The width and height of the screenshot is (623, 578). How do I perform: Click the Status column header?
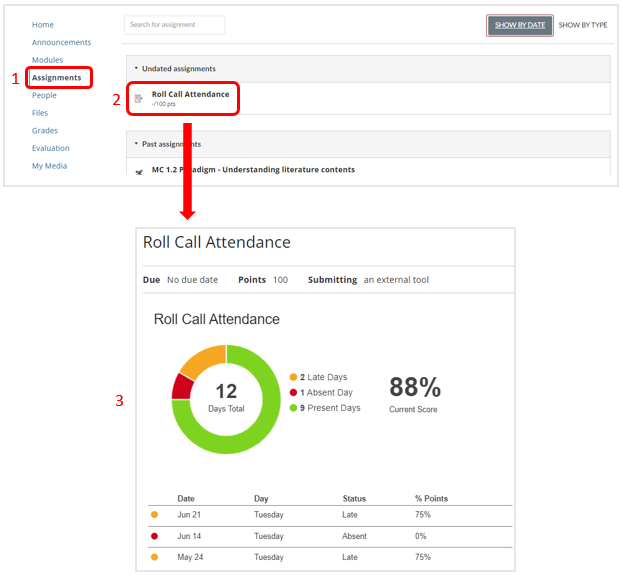[x=354, y=499]
